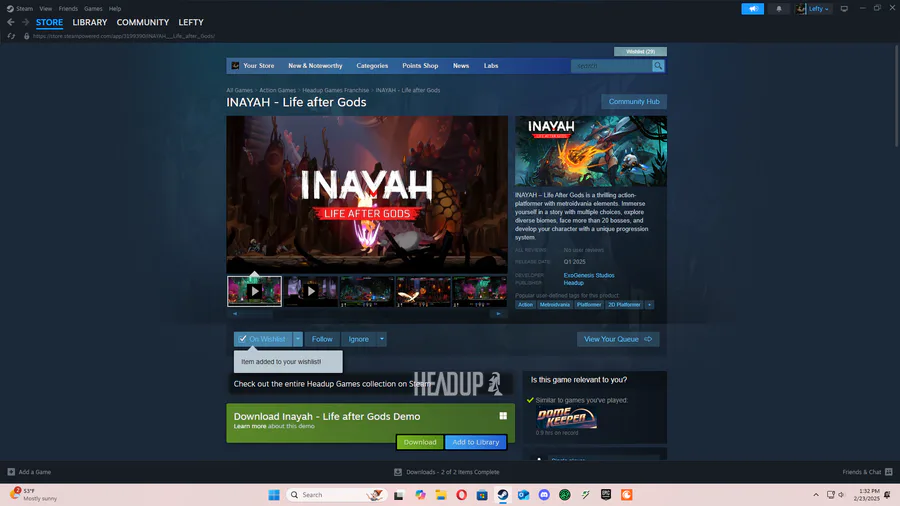Viewport: 900px width, 506px height.
Task: Launch Discord from the taskbar
Action: click(544, 495)
